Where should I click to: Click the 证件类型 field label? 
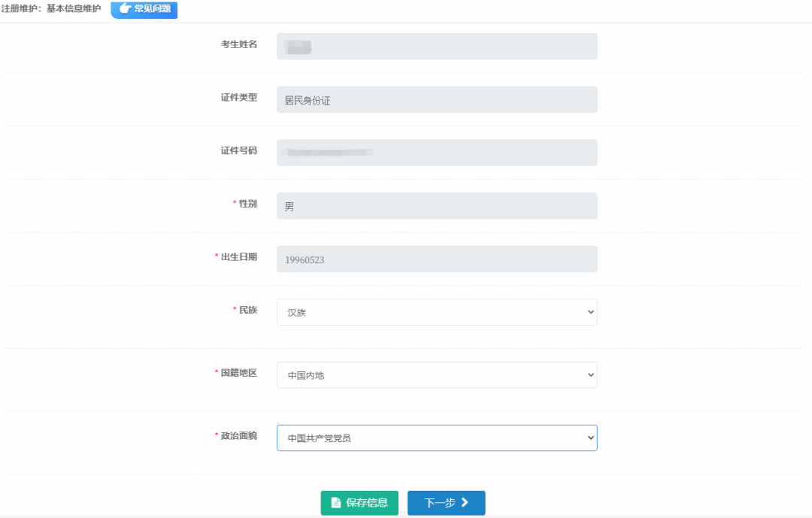(238, 98)
